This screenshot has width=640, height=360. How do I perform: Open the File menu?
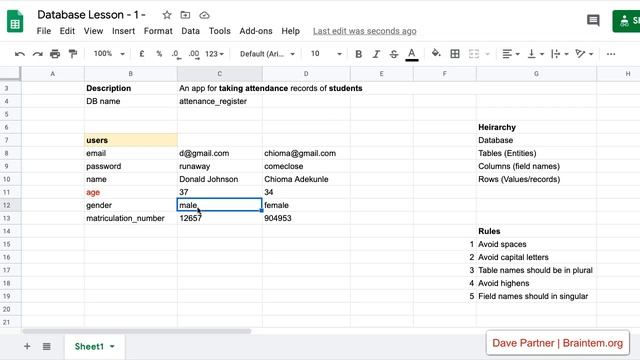click(44, 31)
